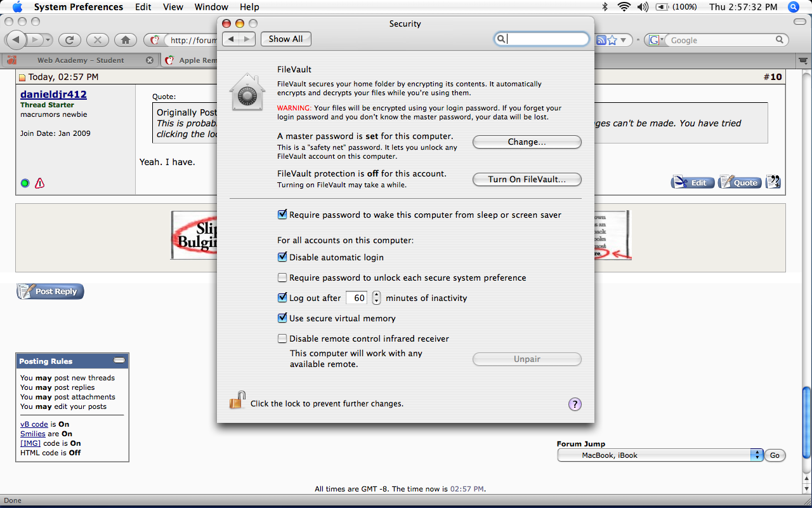Collapse the Posting Rules box
Screen dimensions: 812x508
[119, 361]
